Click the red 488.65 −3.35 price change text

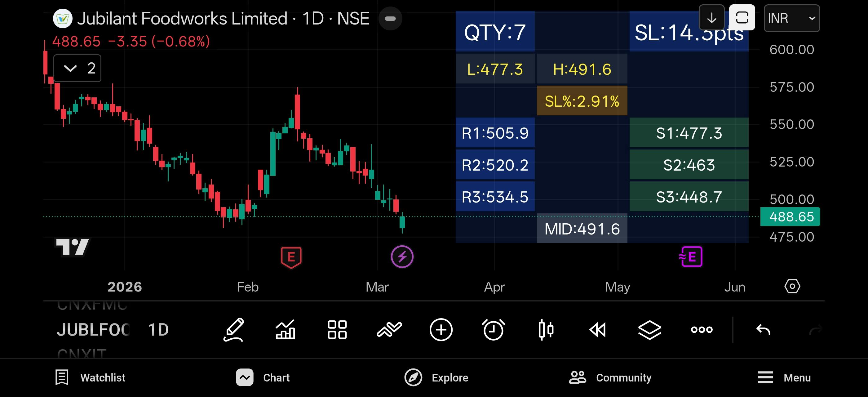(x=131, y=42)
